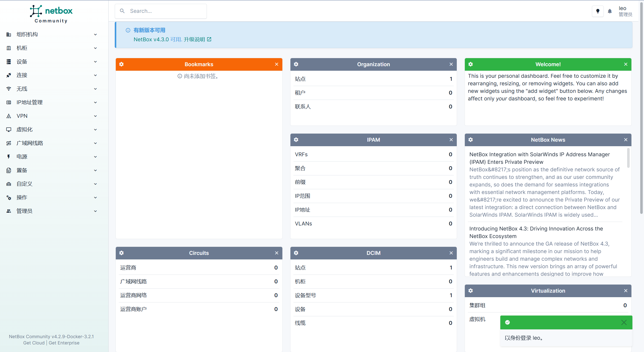Close the NetBox News widget
Viewport: 644px width, 352px height.
626,140
